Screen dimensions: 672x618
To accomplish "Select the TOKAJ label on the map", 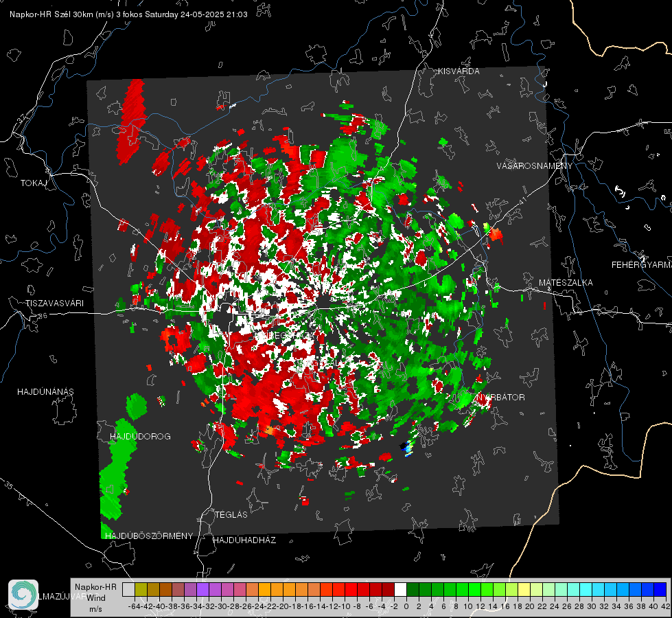I will (34, 183).
